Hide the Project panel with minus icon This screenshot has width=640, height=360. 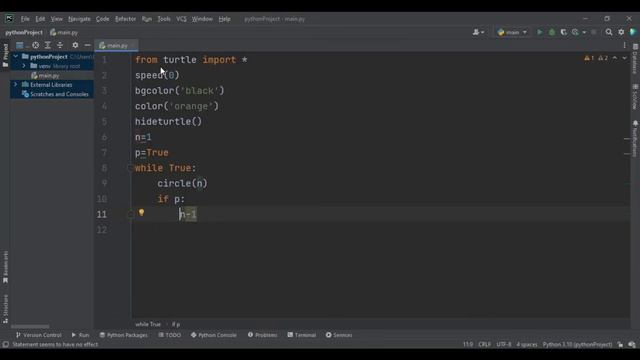click(87, 45)
